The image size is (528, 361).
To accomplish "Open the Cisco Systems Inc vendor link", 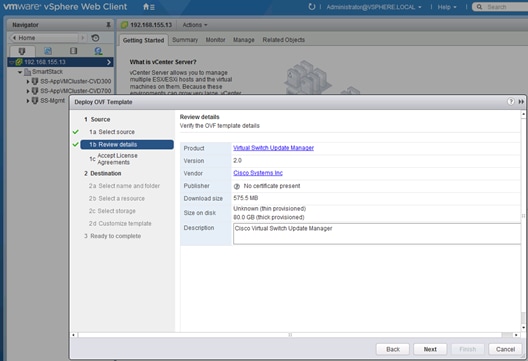I will (258, 173).
